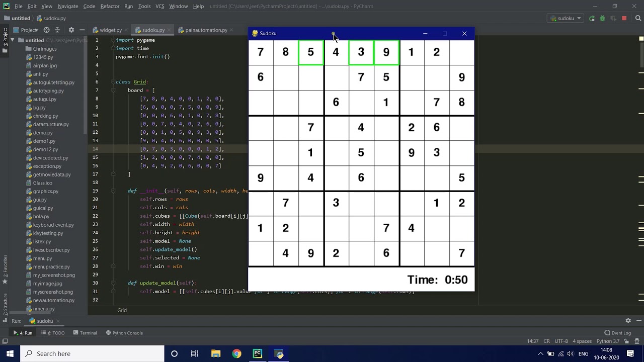
Task: Switch to Python game taskbar icon
Action: coord(279,353)
